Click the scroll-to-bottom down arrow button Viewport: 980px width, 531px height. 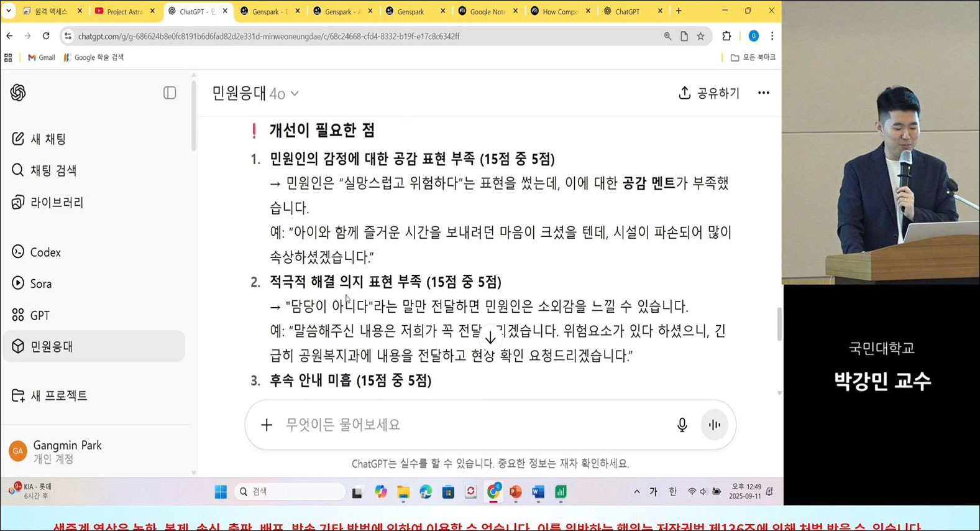click(490, 338)
